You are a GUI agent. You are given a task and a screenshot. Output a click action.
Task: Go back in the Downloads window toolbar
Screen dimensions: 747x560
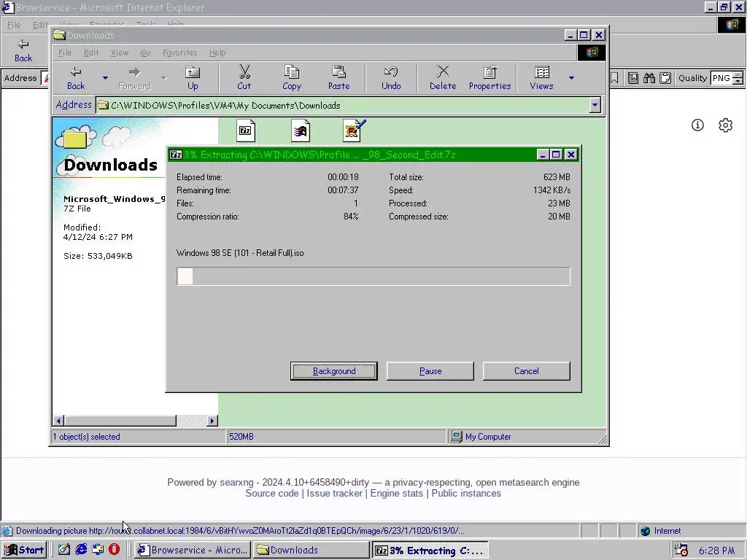tap(76, 78)
